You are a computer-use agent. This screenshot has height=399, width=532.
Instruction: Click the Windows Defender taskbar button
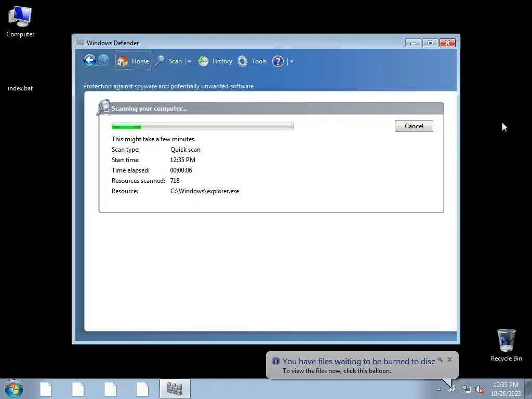point(175,389)
